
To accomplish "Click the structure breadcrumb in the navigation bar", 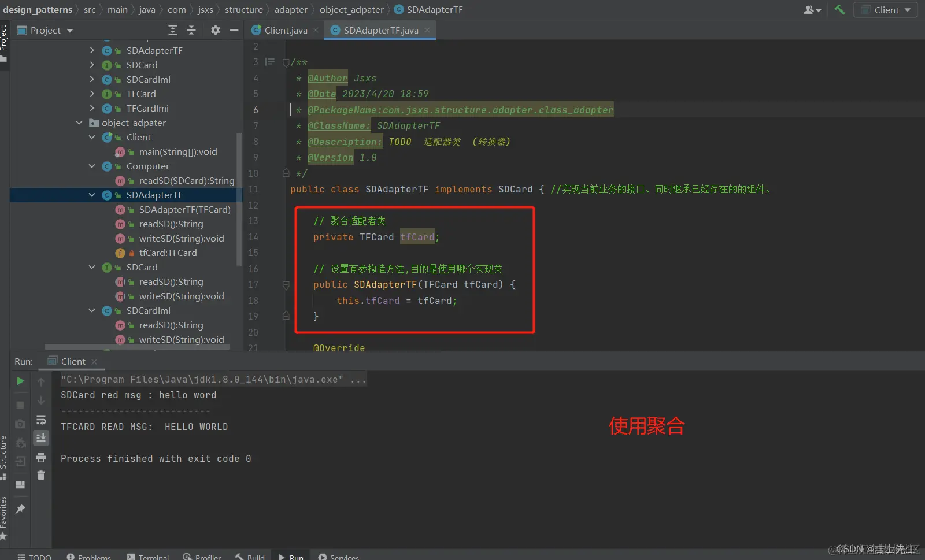I will coord(243,10).
